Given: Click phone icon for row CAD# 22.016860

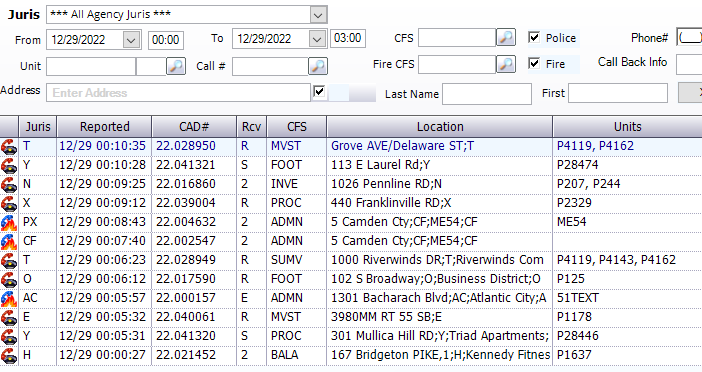Looking at the screenshot, I should point(9,184).
